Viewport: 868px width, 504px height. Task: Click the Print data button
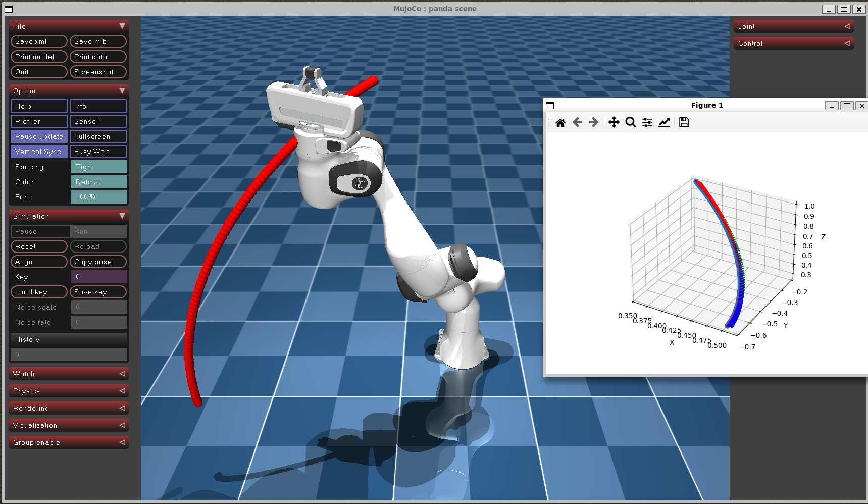pos(98,57)
